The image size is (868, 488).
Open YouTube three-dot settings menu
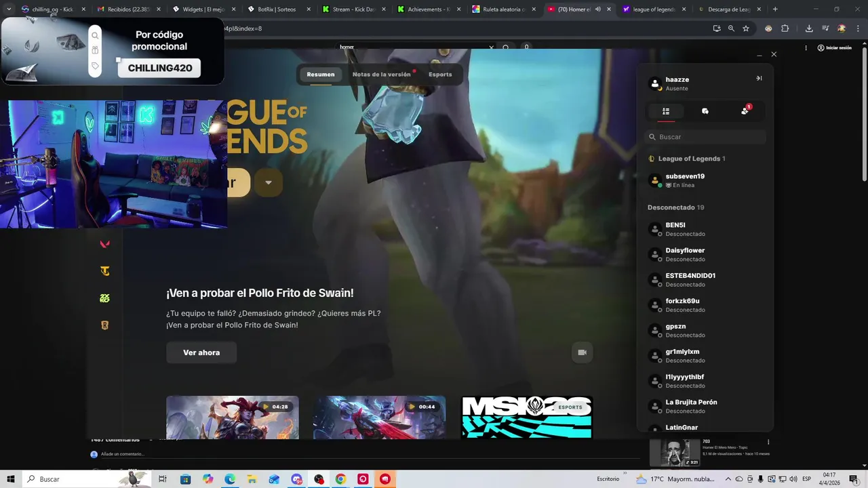806,47
